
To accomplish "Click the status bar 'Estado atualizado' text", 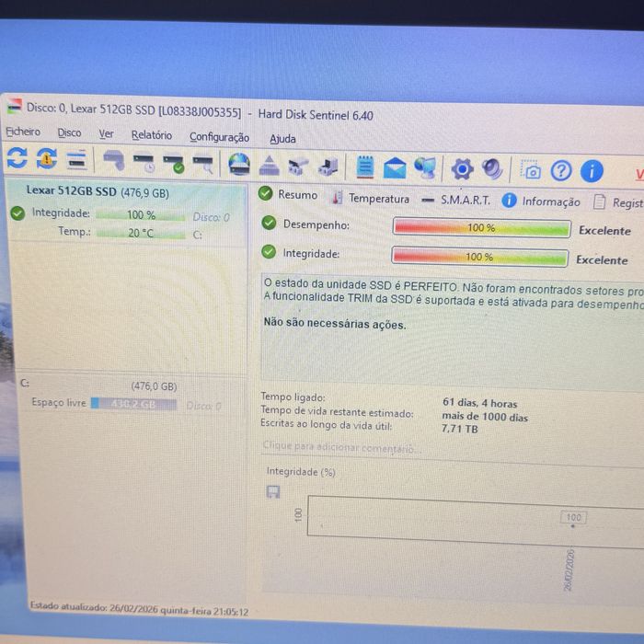I will click(139, 609).
